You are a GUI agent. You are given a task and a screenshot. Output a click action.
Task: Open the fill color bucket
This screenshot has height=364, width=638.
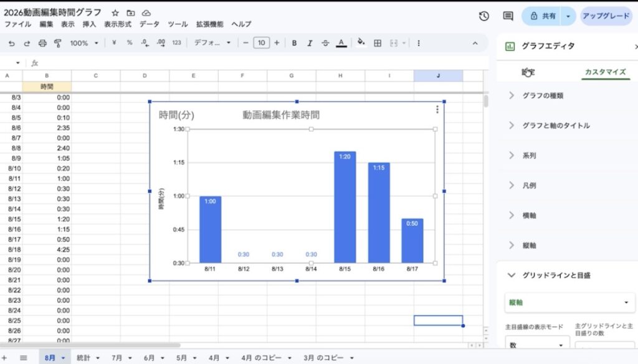point(361,43)
